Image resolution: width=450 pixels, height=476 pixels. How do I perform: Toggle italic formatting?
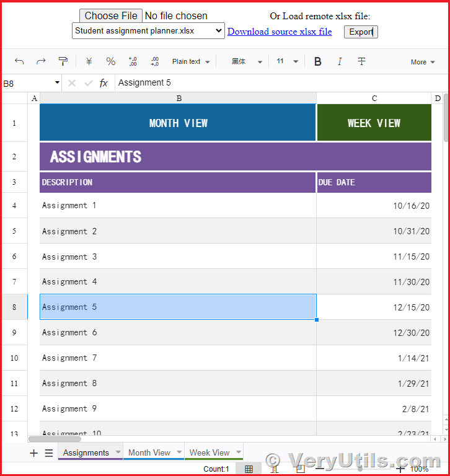340,61
